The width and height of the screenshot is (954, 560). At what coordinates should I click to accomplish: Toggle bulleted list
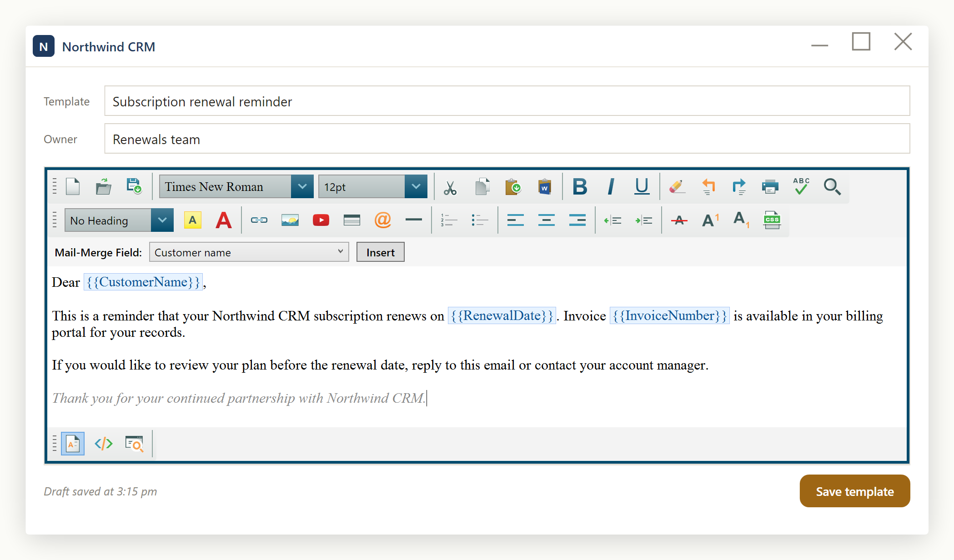[x=480, y=220]
